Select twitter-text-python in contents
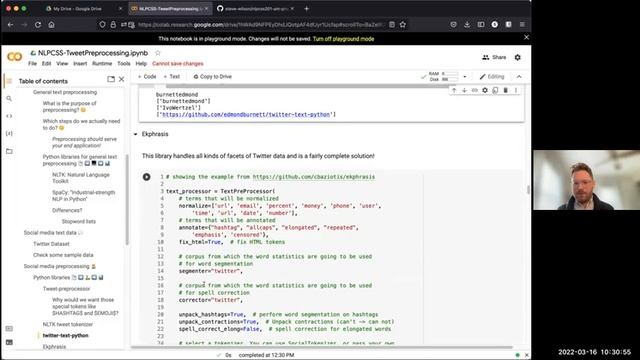The width and height of the screenshot is (640, 360). (x=65, y=336)
